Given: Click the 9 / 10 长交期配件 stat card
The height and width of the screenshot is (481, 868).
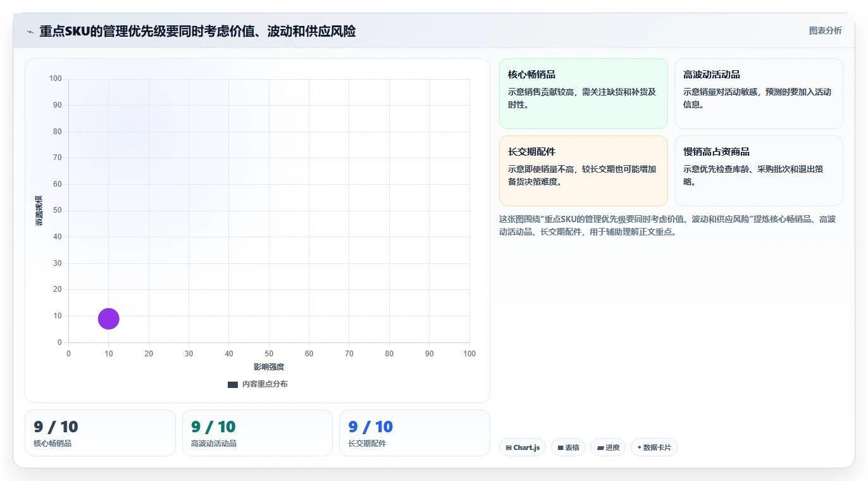Looking at the screenshot, I should 414,433.
